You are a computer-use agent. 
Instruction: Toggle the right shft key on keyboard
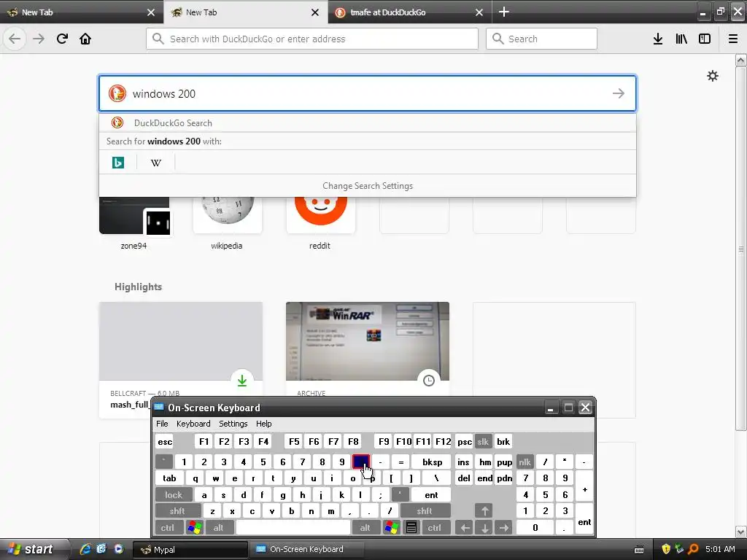click(x=425, y=511)
